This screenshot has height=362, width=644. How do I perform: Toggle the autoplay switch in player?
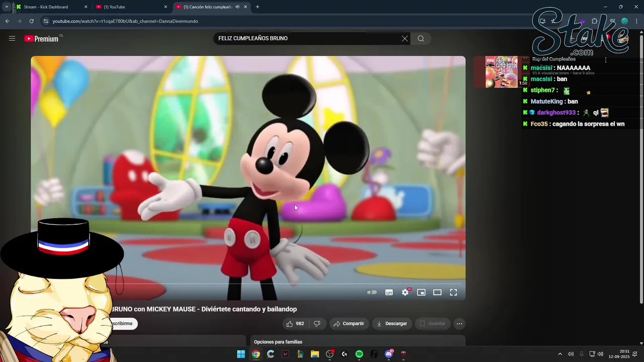(372, 292)
